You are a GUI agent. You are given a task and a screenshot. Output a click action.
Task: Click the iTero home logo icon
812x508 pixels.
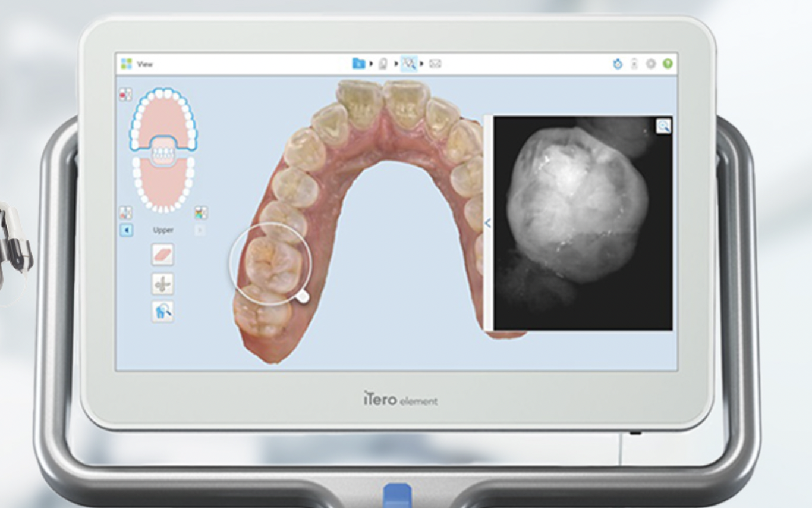(x=126, y=64)
